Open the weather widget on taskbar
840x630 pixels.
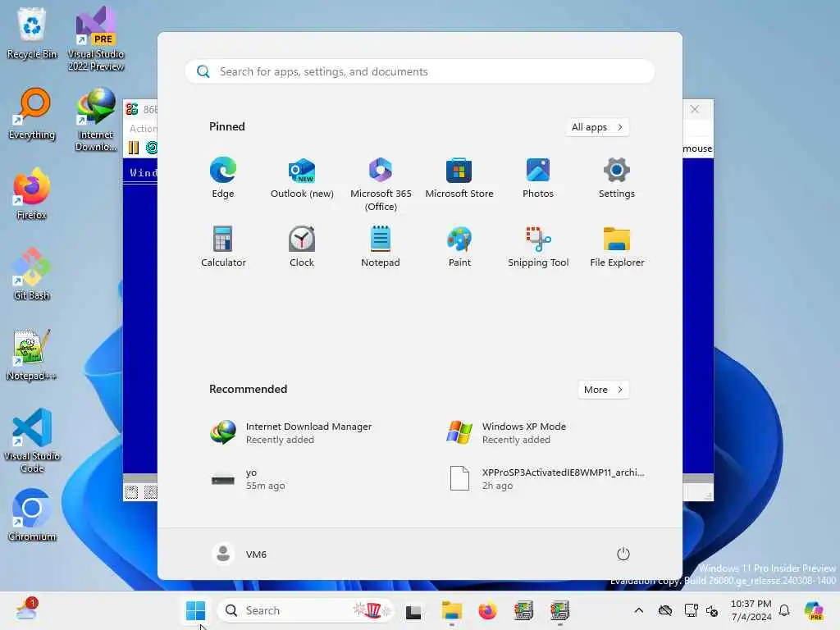point(26,609)
